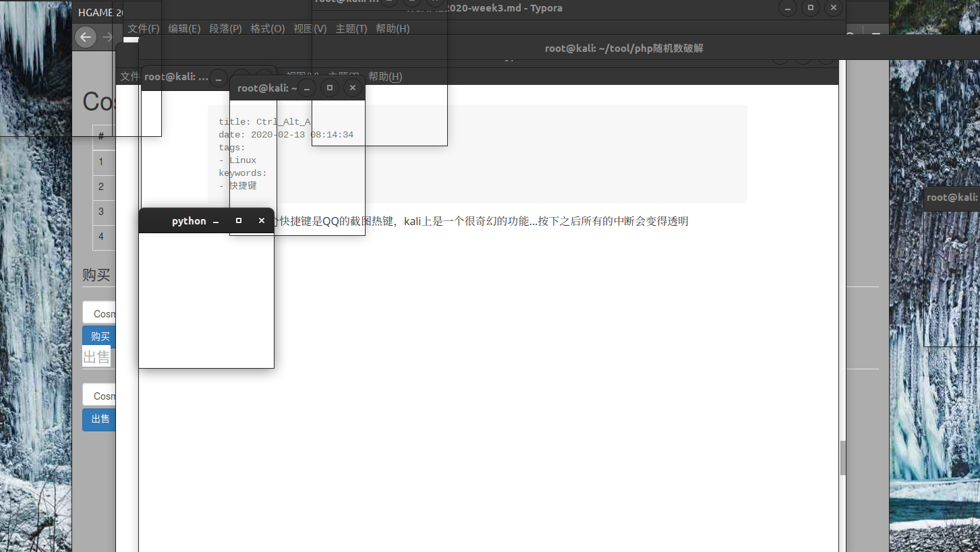Click the browser forward arrow button
Screen dimensions: 980x552
click(x=107, y=37)
